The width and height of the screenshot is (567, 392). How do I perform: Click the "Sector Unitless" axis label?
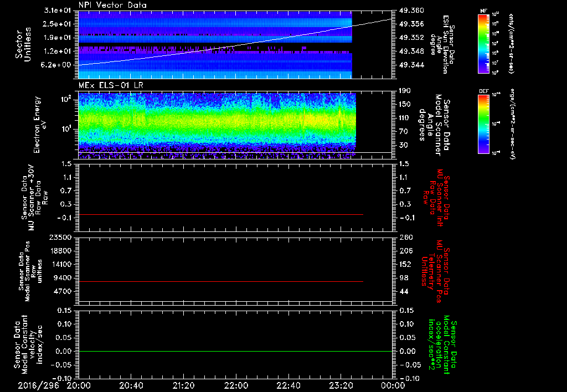pos(23,44)
